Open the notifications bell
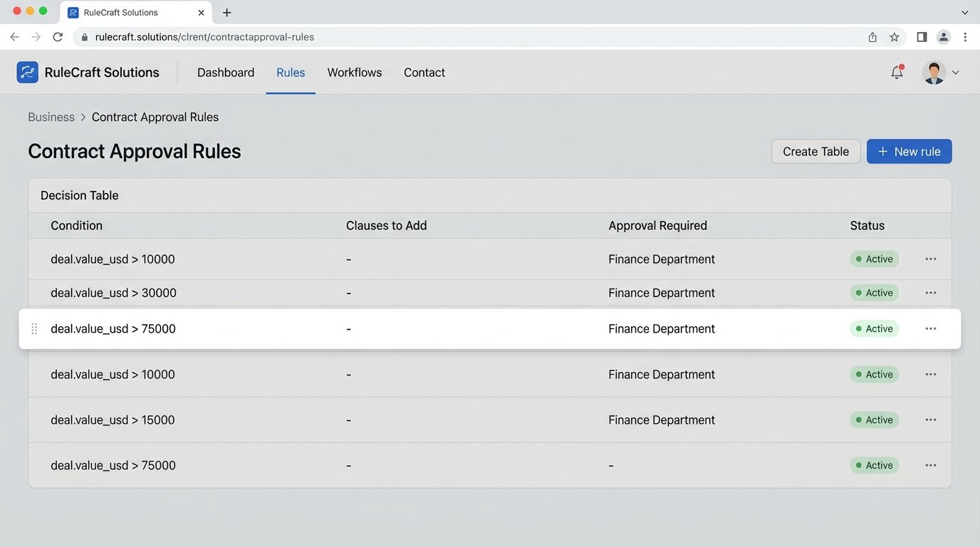Screen dimensions: 980x547 coord(897,72)
